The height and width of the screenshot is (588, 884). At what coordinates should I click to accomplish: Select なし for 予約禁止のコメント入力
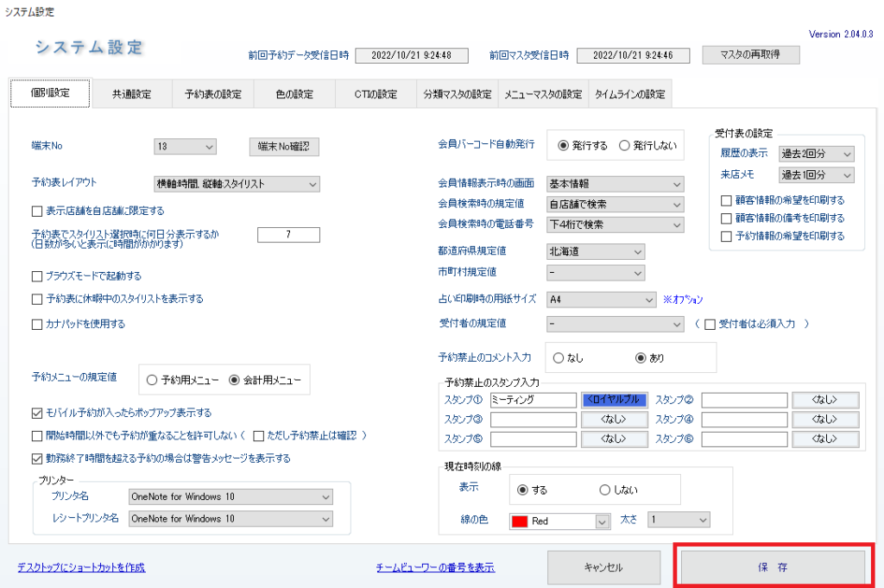pyautogui.click(x=559, y=357)
